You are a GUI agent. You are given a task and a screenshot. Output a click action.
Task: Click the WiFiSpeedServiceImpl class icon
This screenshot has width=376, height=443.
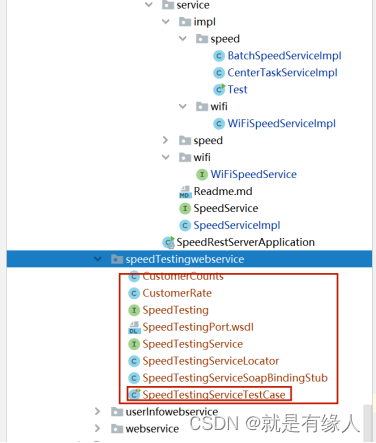(x=219, y=124)
